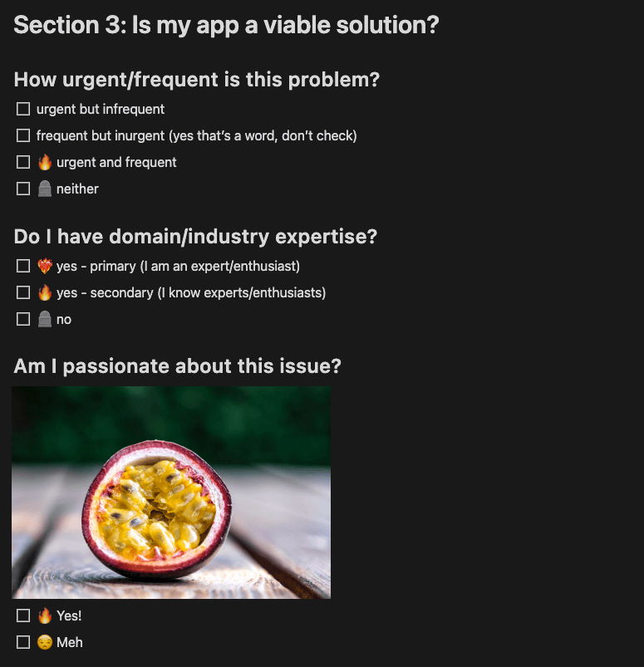Image resolution: width=644 pixels, height=667 pixels.
Task: Click the tombstone emoji beside 'no'
Action: tap(45, 319)
